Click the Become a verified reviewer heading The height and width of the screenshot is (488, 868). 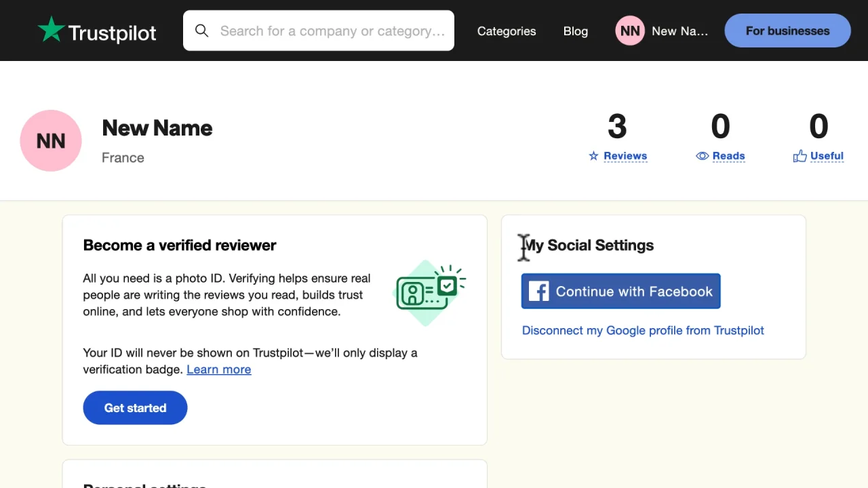(x=180, y=245)
